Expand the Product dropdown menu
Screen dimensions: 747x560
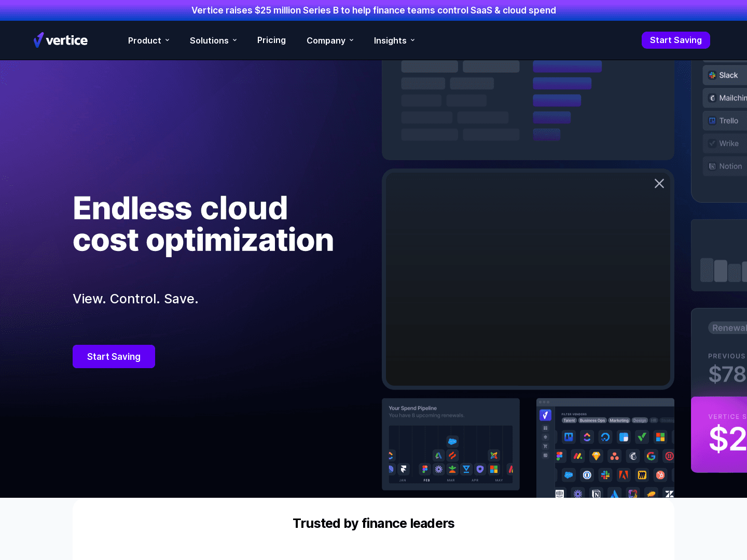tap(148, 40)
